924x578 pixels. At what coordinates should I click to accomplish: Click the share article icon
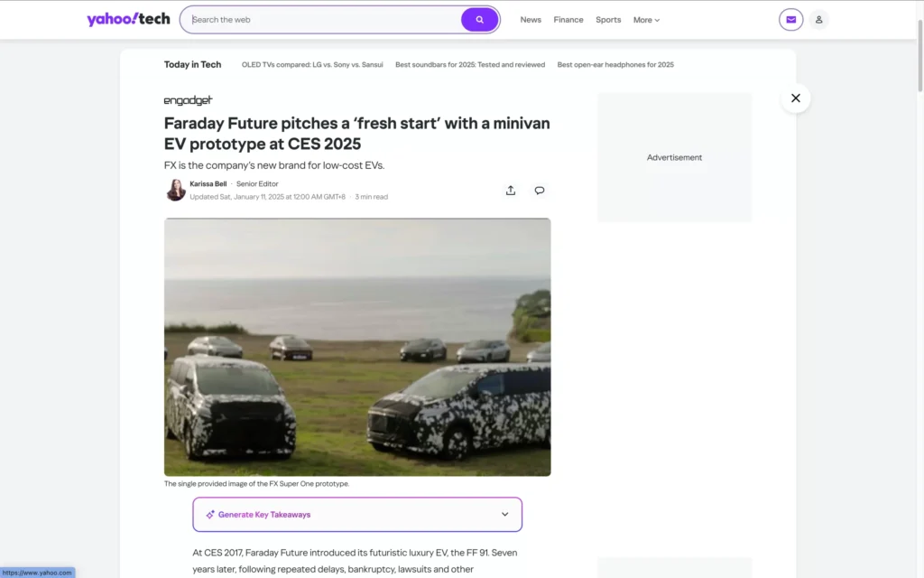point(511,191)
